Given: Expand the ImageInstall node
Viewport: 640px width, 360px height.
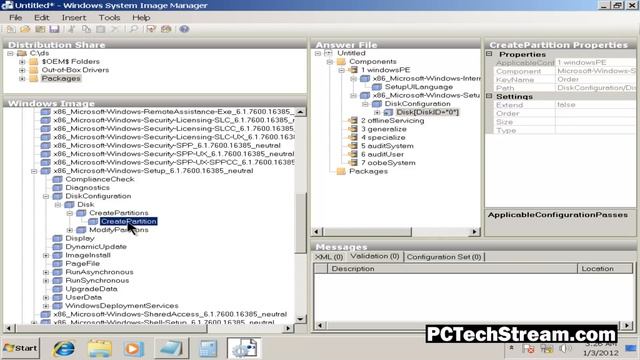Looking at the screenshot, I should pos(46,256).
